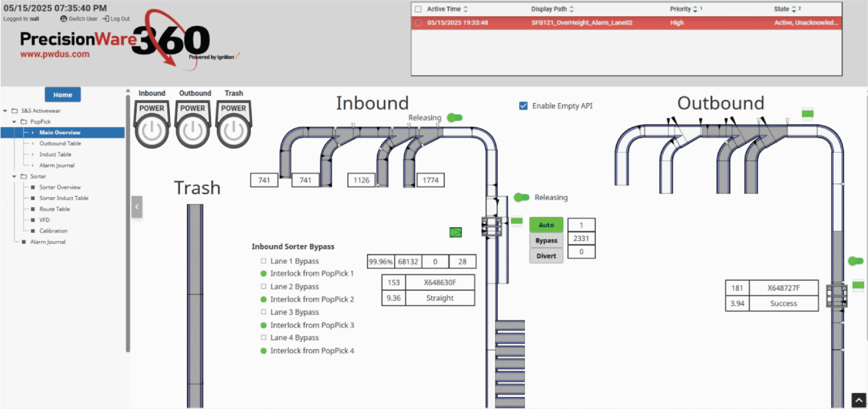Uncheck the Enable Empty API checkbox
The image size is (868, 409).
coord(523,106)
